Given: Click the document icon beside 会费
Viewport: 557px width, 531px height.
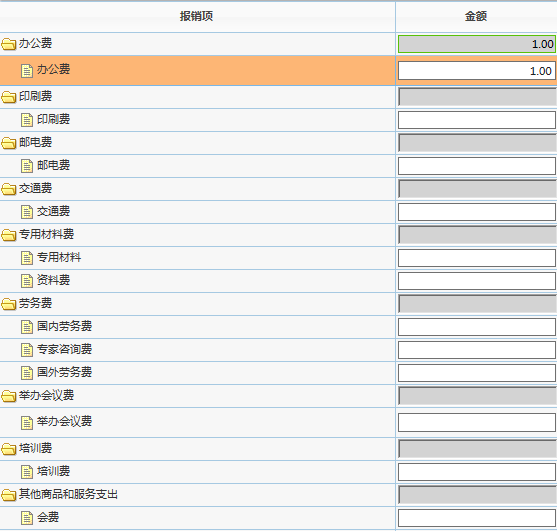Looking at the screenshot, I should click(27, 518).
